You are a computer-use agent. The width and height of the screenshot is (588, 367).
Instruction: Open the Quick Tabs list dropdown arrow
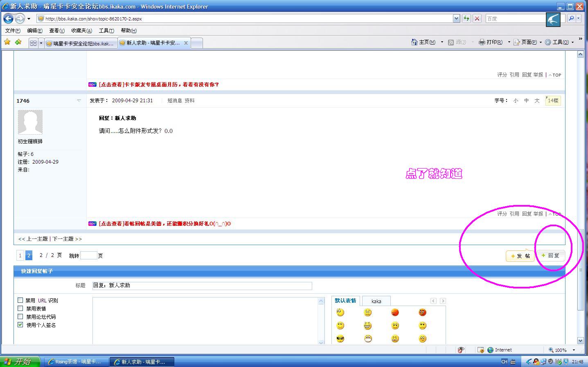coord(41,43)
